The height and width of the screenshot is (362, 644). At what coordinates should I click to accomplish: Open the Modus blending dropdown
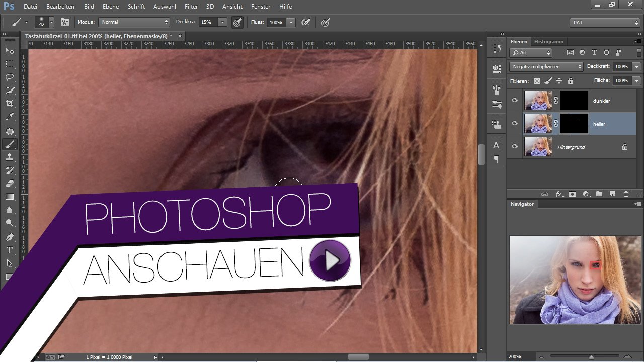pos(134,22)
